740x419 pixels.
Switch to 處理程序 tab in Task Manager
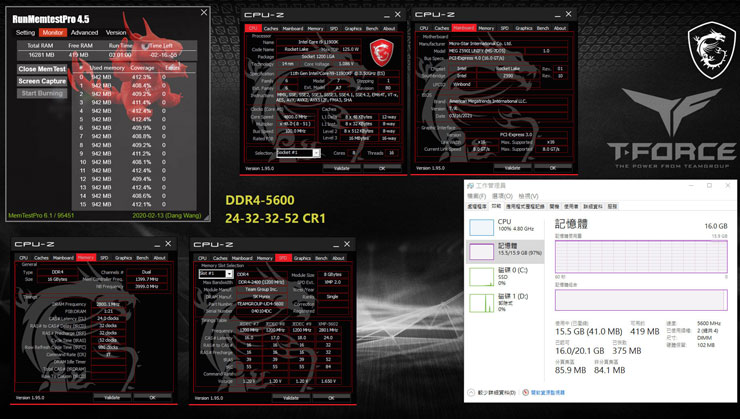(x=477, y=206)
